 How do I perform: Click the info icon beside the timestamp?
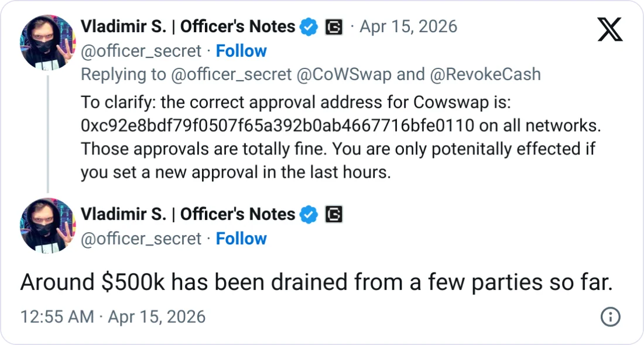[x=611, y=317]
